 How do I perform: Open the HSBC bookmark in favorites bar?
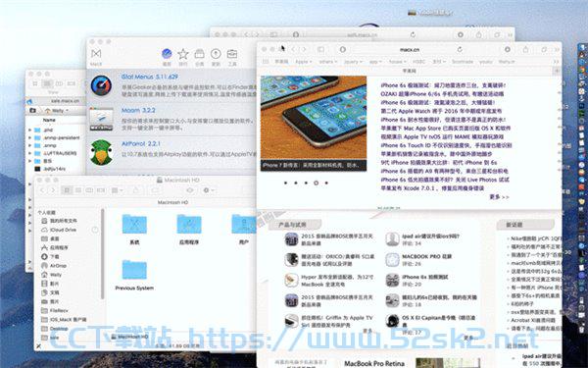click(x=418, y=61)
